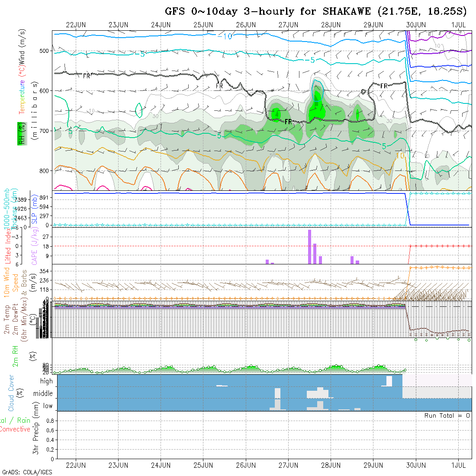Image resolution: width=476 pixels, height=476 pixels.
Task: Click the GrADS: COLA/IGES credit text
Action: click(x=27, y=472)
